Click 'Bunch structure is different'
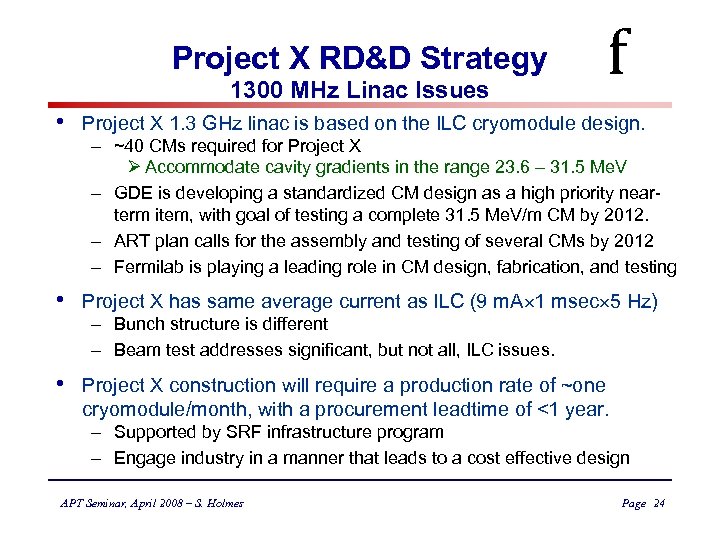 tap(221, 324)
